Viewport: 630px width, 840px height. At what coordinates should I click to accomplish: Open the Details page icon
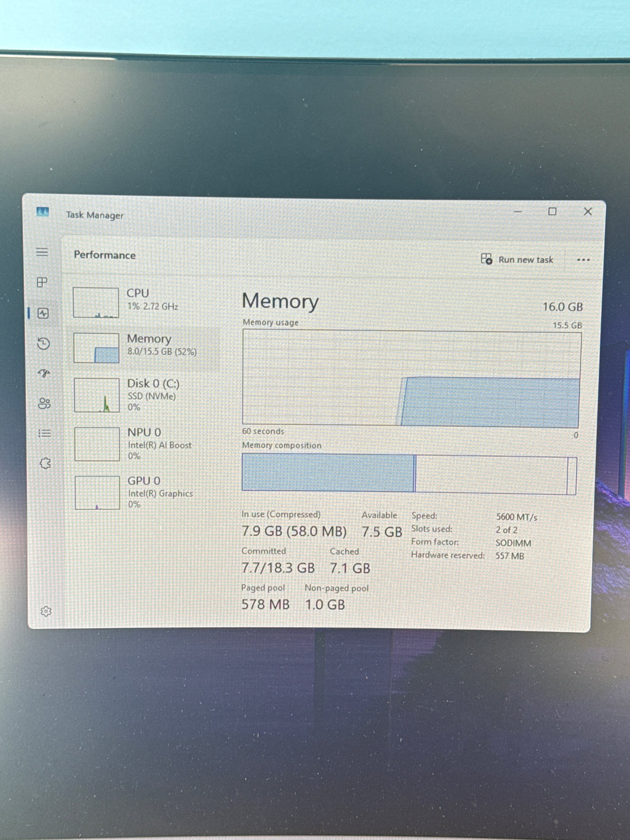point(44,433)
